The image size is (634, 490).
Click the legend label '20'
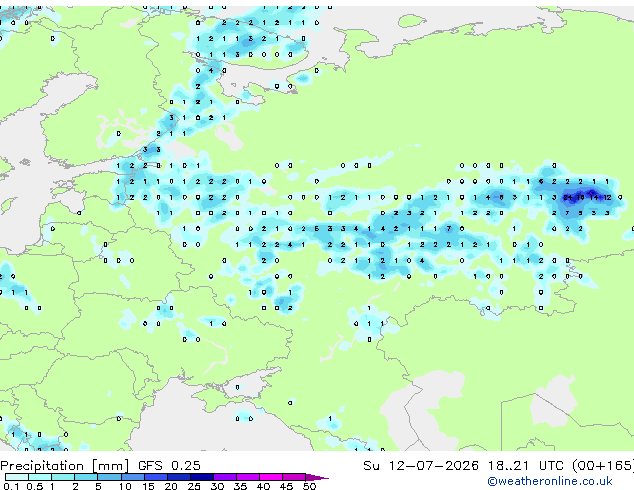[171, 486]
